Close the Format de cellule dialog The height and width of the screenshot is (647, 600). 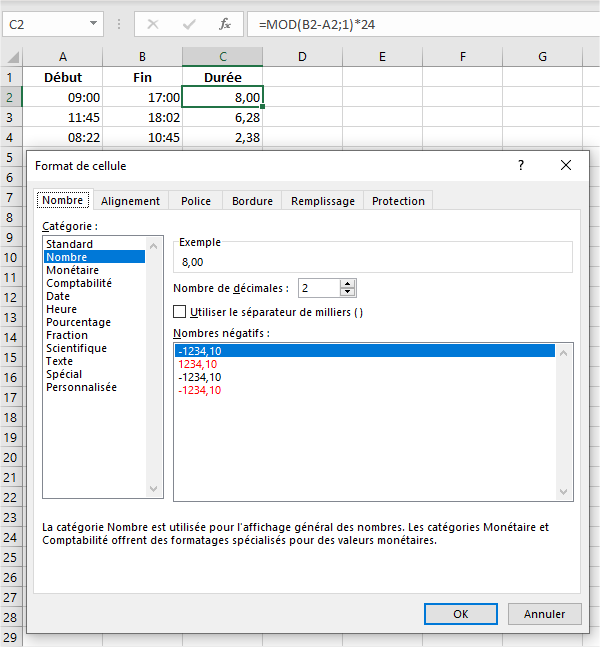(x=566, y=165)
